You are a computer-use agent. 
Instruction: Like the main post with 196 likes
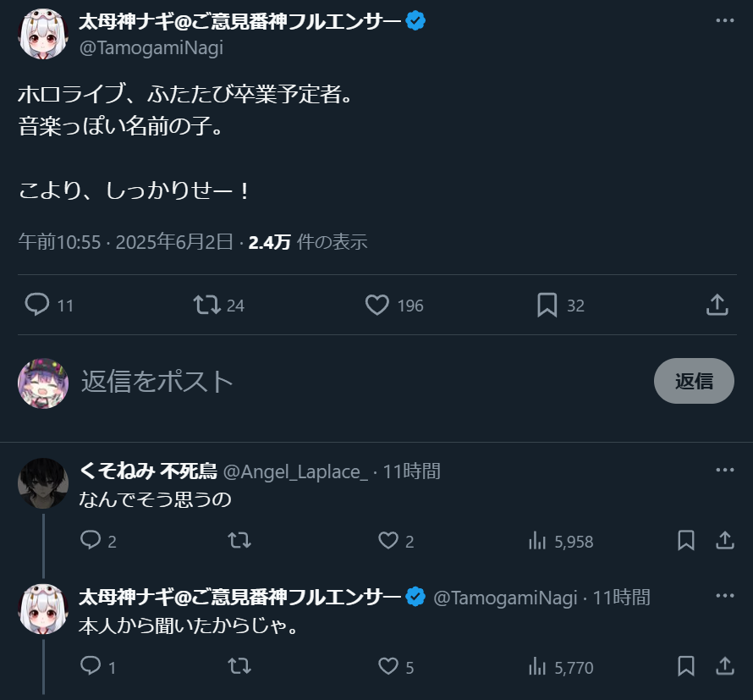(x=377, y=305)
